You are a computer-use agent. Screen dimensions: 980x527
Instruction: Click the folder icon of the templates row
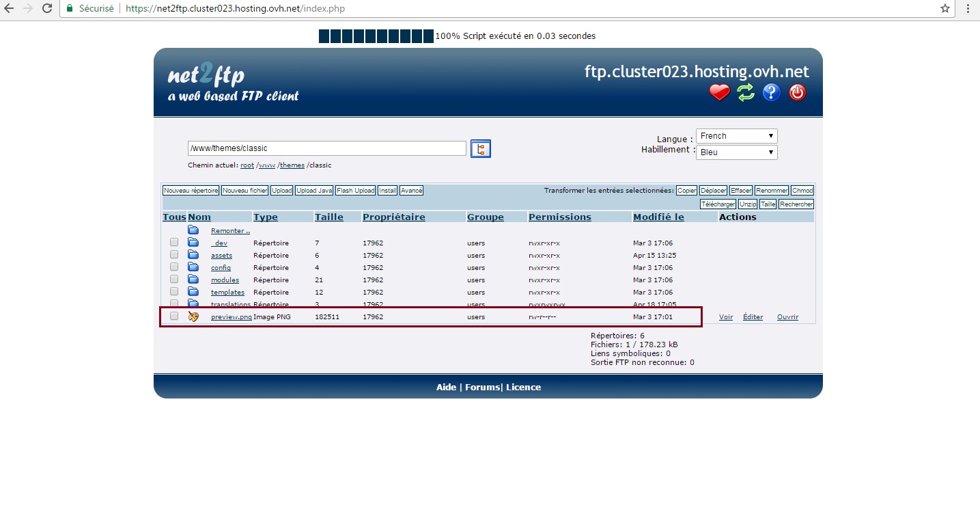coord(193,292)
